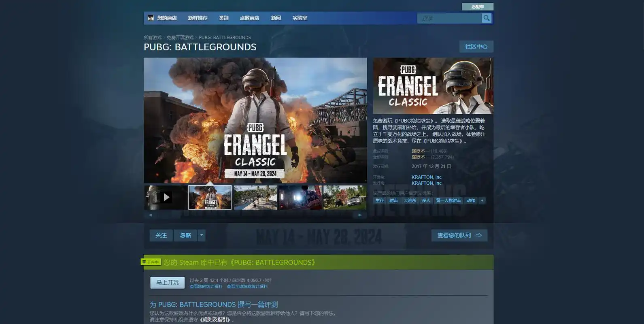Click the queue arrow icon on 查看您的队列
Viewport: 644px width, 324px height.
pos(479,235)
